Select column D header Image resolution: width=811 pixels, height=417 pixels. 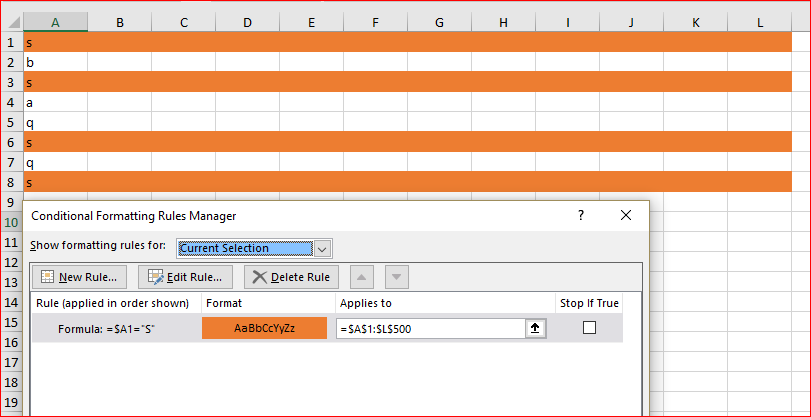tap(247, 22)
